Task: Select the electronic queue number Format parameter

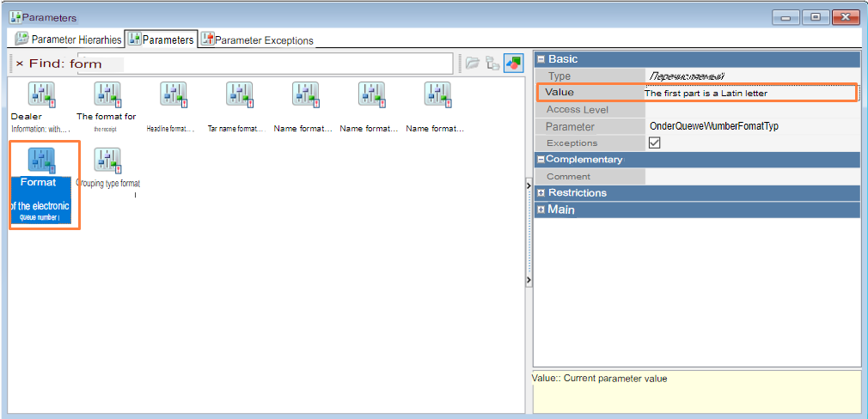Action: point(41,161)
